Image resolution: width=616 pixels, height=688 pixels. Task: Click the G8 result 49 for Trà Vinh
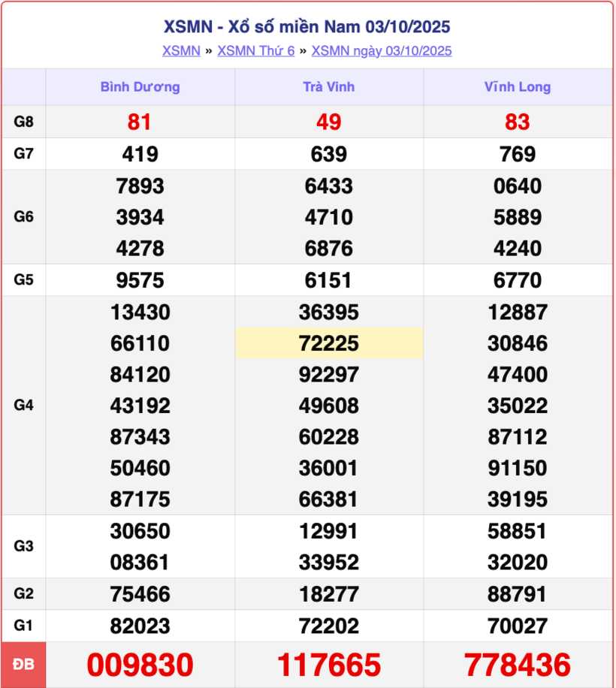point(329,122)
